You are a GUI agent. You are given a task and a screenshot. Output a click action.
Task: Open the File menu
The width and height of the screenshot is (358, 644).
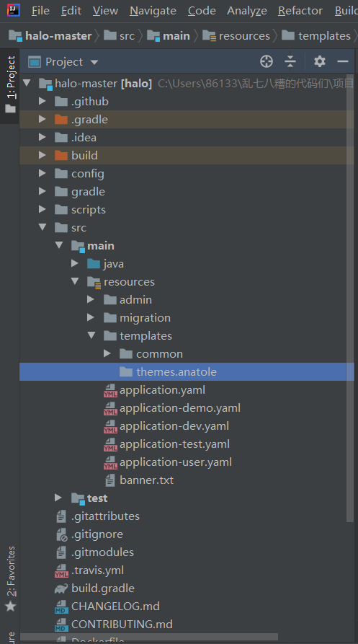click(40, 11)
